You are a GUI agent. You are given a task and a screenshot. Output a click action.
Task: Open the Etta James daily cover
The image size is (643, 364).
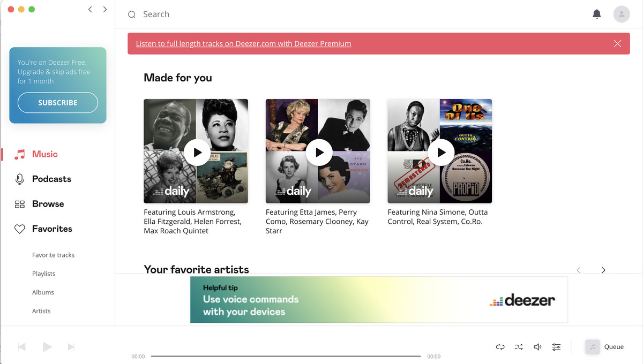318,151
